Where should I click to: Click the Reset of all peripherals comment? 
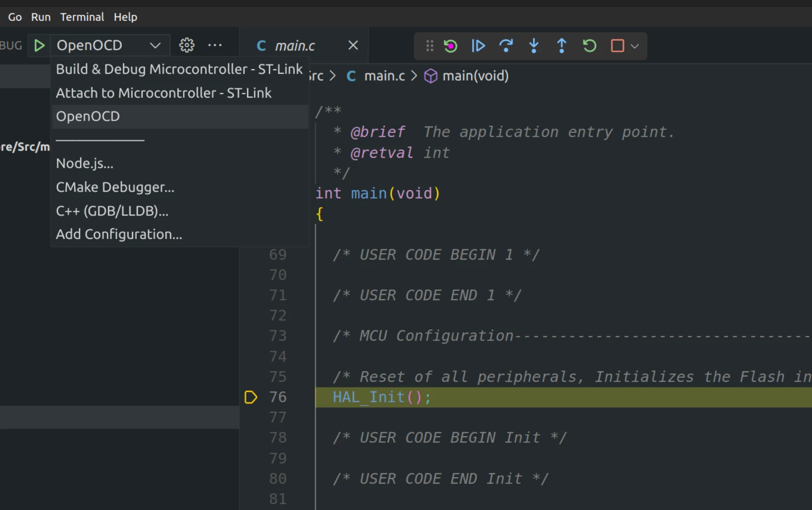[x=572, y=377]
